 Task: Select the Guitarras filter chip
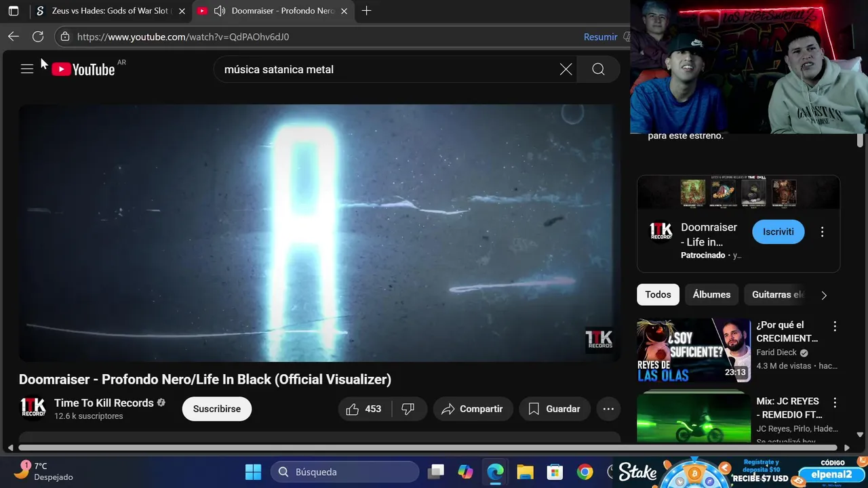click(777, 295)
